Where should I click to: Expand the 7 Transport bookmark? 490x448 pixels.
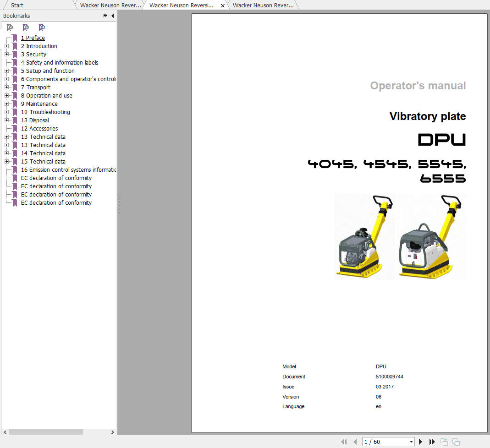coord(6,87)
